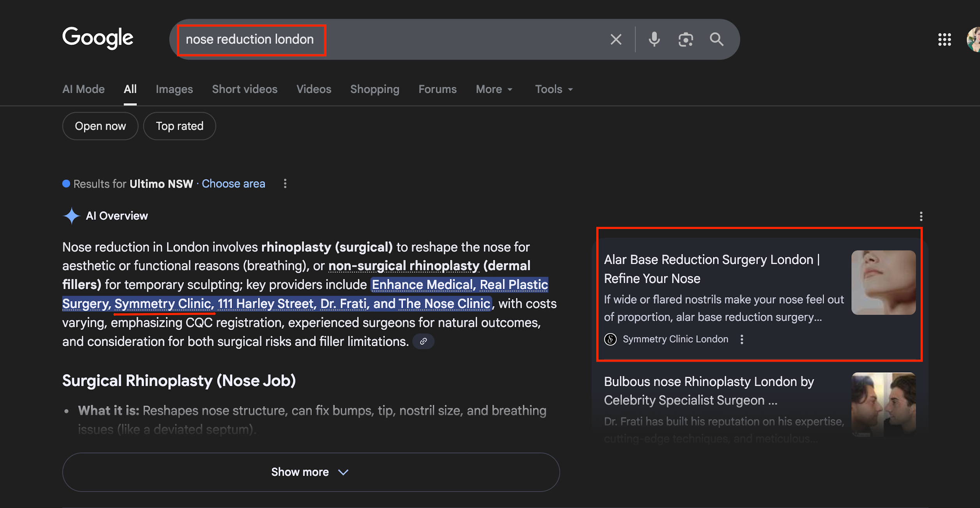The image size is (980, 508).
Task: Click the Bulbous nose Rhinoplasty result thumbnail
Action: click(x=883, y=404)
